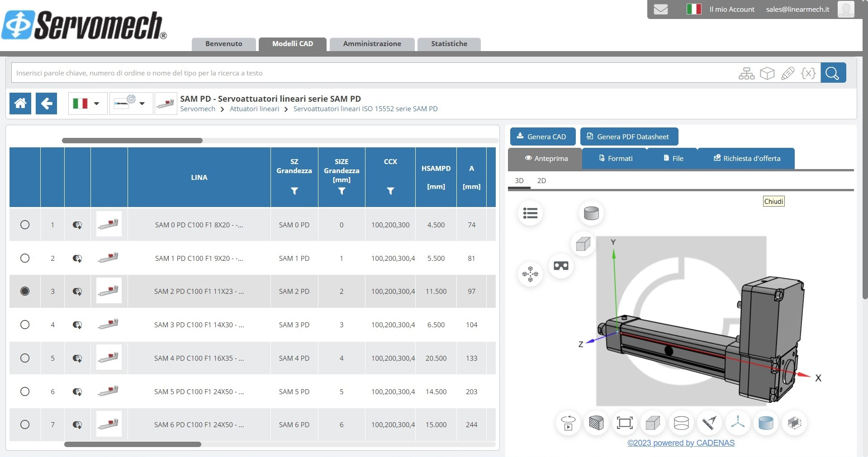Toggle section cut hatched cube icon

596,423
